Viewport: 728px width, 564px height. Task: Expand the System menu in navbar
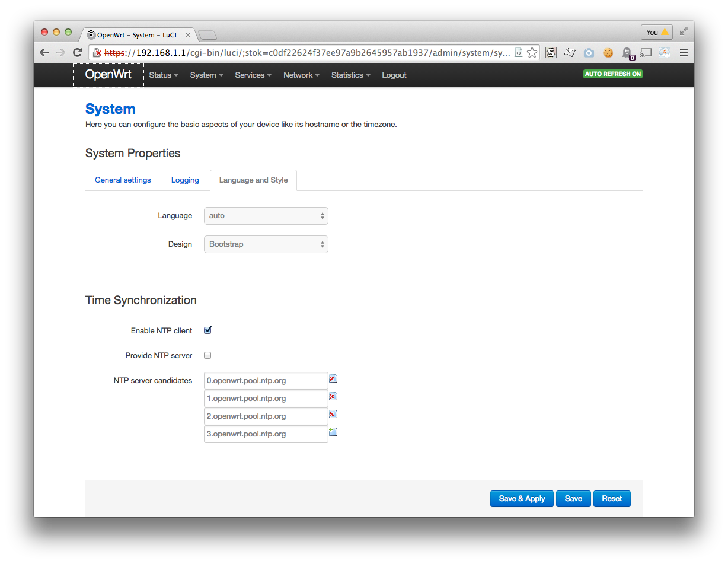tap(206, 75)
